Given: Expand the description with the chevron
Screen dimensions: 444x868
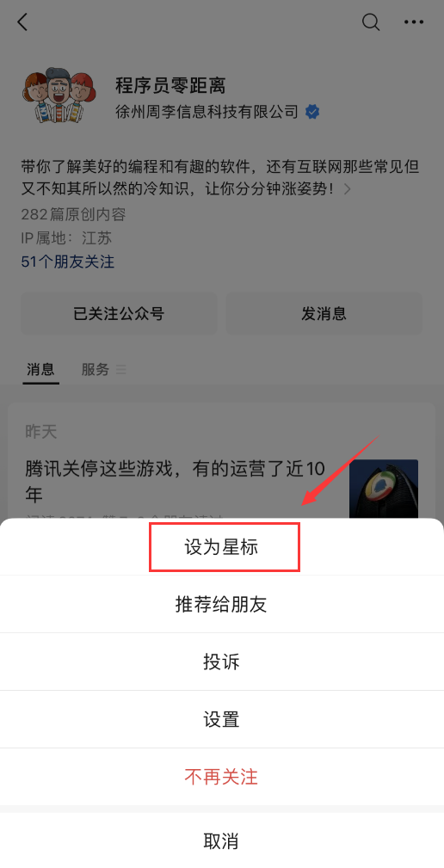Looking at the screenshot, I should tap(347, 189).
